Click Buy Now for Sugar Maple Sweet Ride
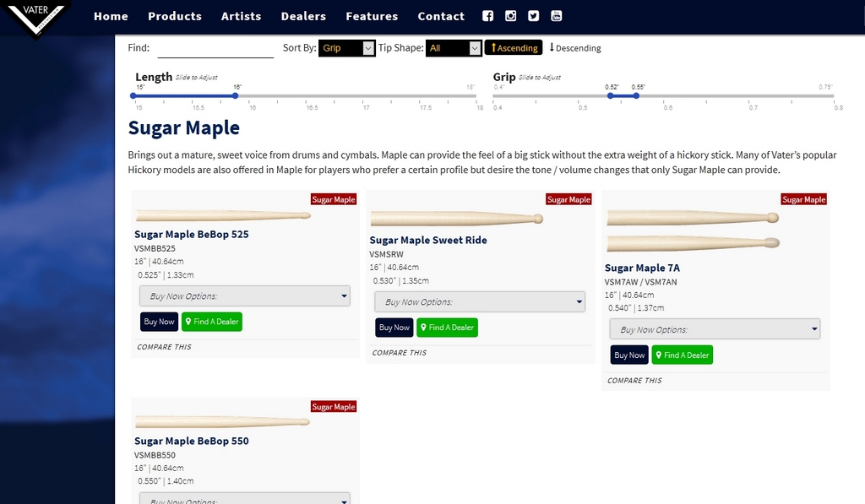This screenshot has width=865, height=504. coord(394,328)
